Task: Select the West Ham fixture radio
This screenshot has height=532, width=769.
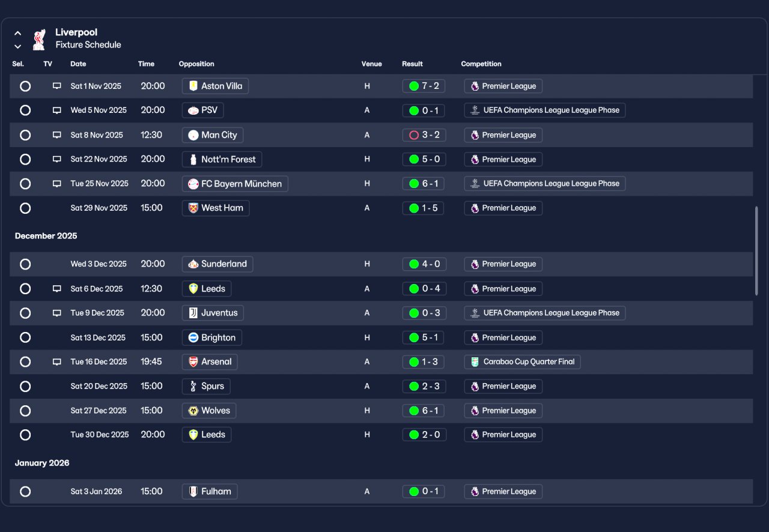Action: coord(25,208)
